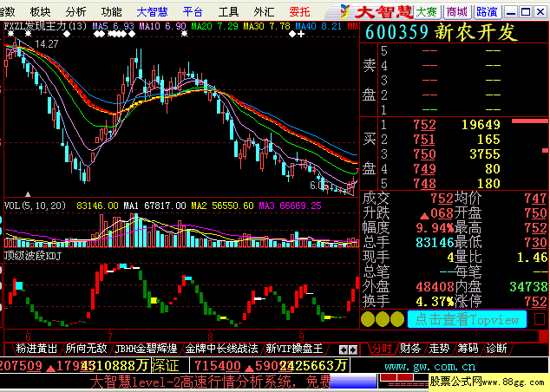Screen dimensions: 550x392
Task: Click month 9 on the time axis
Action: [302, 337]
